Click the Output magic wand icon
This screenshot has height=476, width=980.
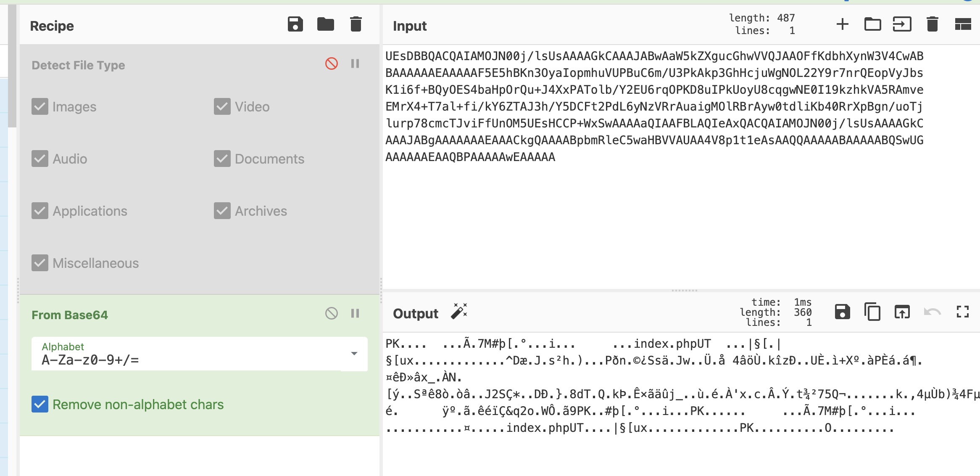point(459,312)
